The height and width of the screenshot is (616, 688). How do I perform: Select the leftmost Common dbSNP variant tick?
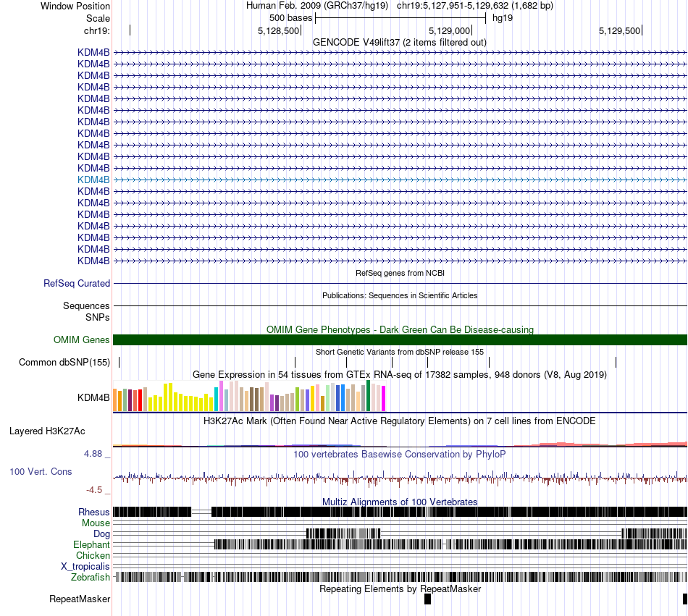(119, 362)
